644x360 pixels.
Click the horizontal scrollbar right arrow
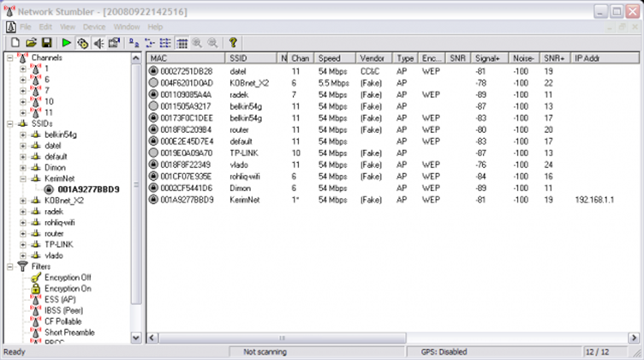pos(634,338)
